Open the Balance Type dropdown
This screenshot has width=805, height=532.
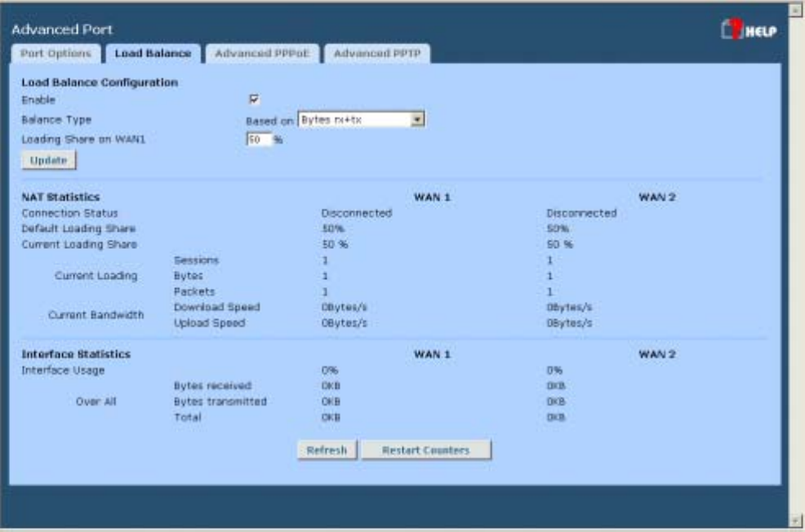coord(362,119)
